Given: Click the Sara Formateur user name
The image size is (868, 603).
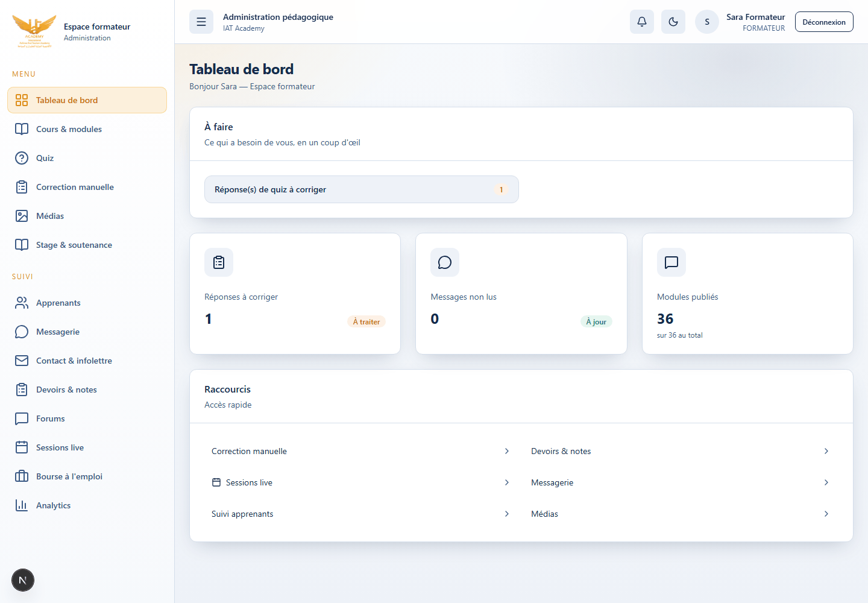Looking at the screenshot, I should tap(756, 17).
